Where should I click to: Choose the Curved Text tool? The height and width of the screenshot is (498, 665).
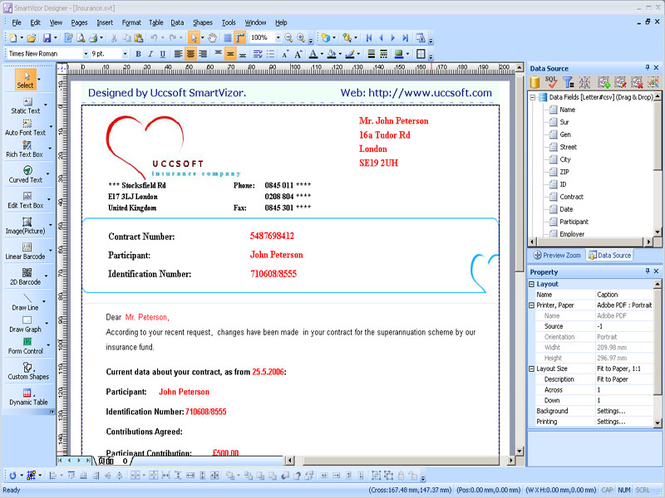pos(26,175)
